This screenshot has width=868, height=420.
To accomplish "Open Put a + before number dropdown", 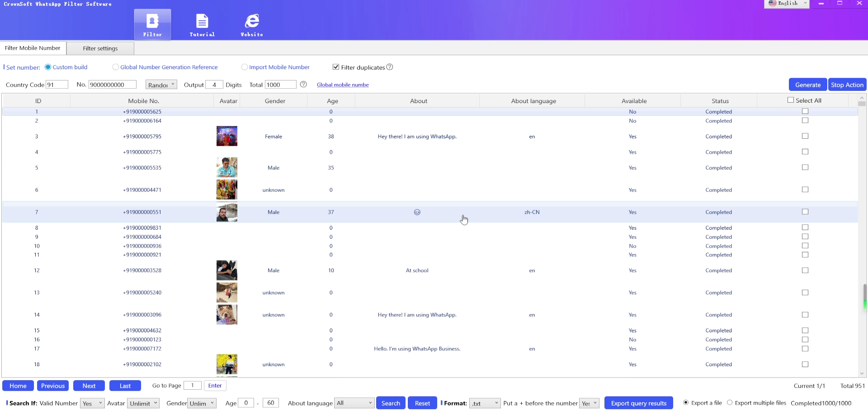I will (x=590, y=403).
